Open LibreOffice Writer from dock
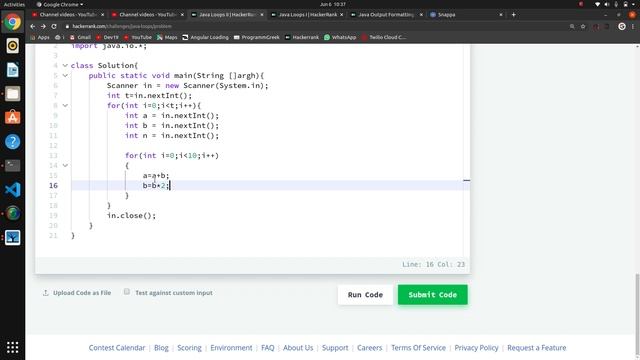This screenshot has width=640, height=360. [13, 70]
